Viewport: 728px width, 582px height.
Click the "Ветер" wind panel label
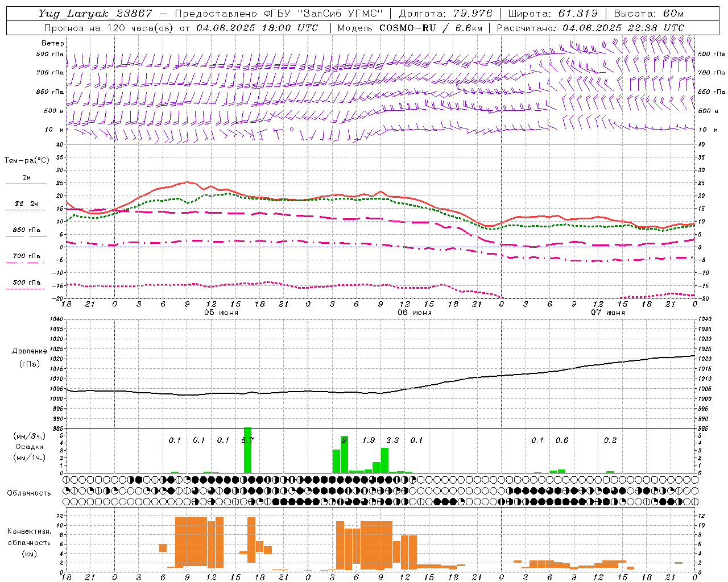click(x=53, y=43)
